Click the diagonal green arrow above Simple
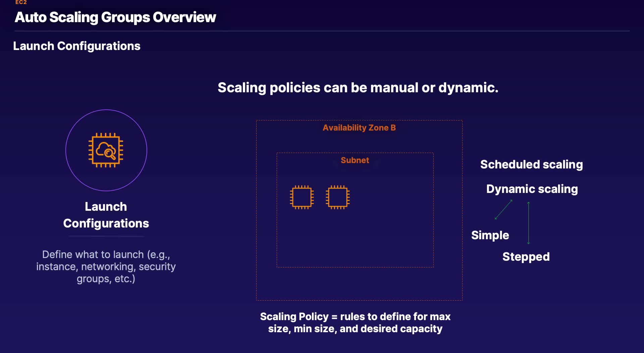 tap(503, 210)
